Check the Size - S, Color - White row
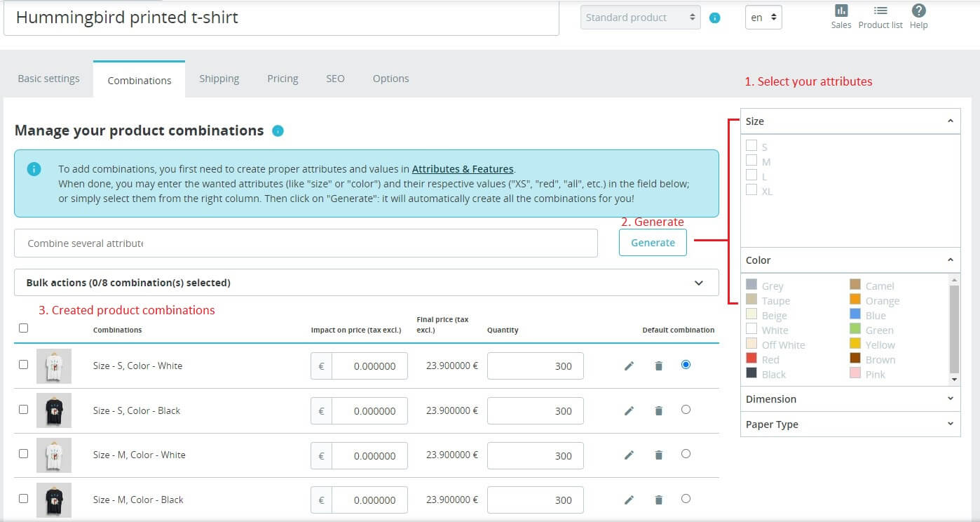 tap(23, 364)
